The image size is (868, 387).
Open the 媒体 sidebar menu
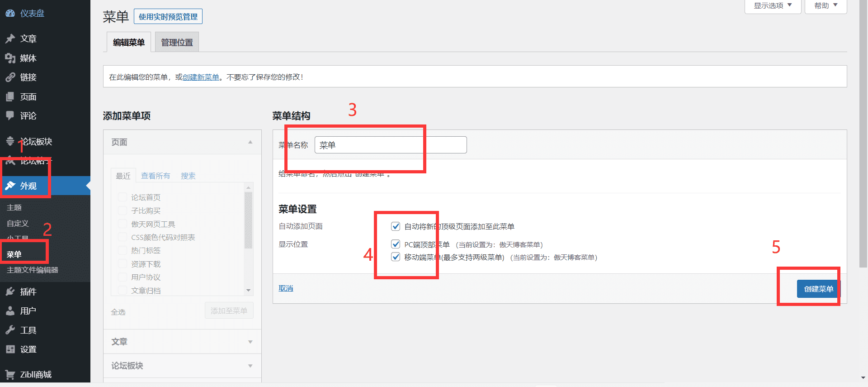click(x=28, y=58)
